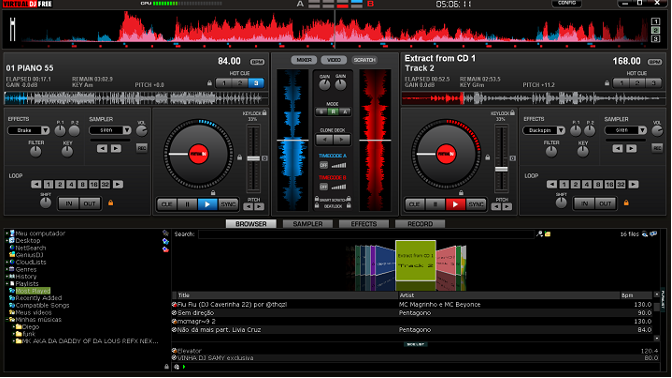Hit CUE on the left deck
The height and width of the screenshot is (378, 672).
167,204
